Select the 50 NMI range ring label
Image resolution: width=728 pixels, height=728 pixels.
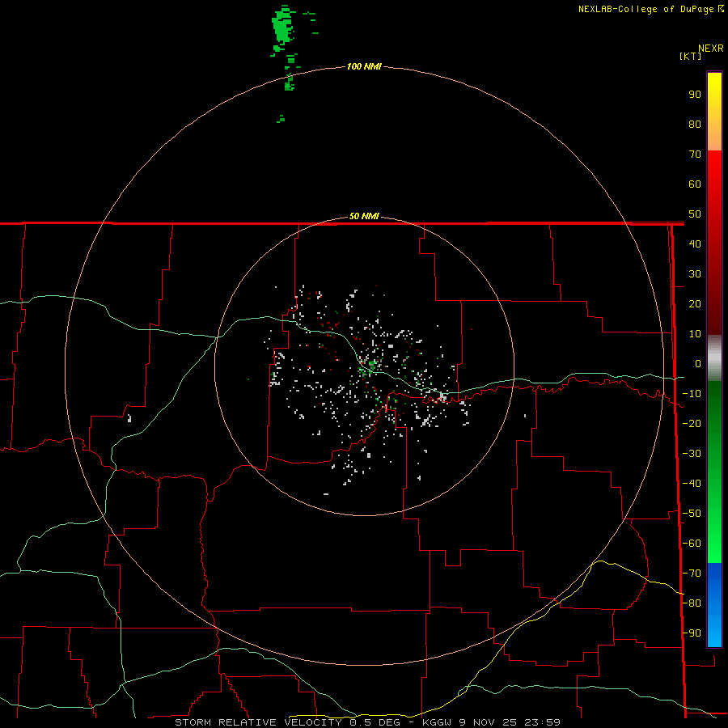click(x=364, y=216)
